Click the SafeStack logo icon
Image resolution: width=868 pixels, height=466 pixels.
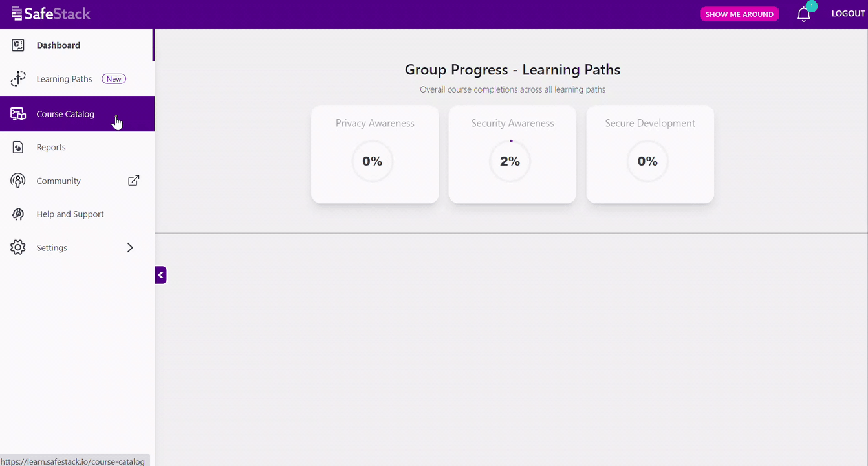pos(17,14)
